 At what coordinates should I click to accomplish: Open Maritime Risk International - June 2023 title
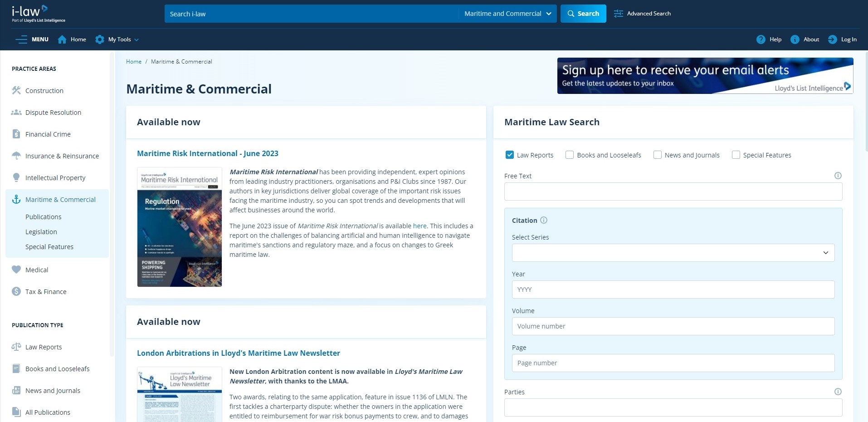click(208, 153)
